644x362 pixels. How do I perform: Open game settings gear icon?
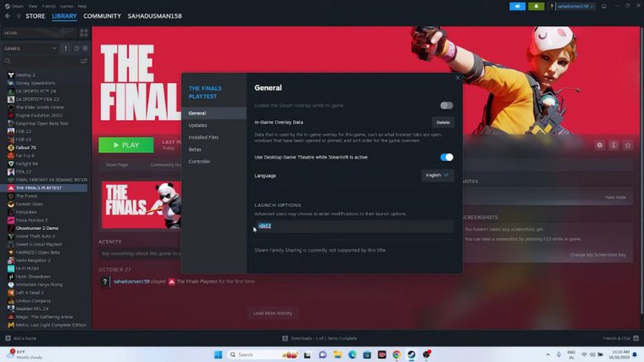(600, 145)
